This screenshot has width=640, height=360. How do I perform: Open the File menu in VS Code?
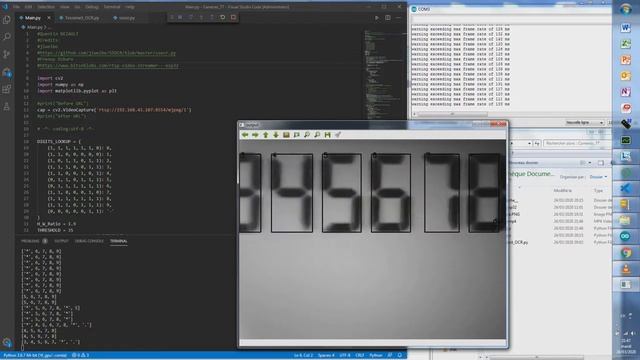coord(16,7)
